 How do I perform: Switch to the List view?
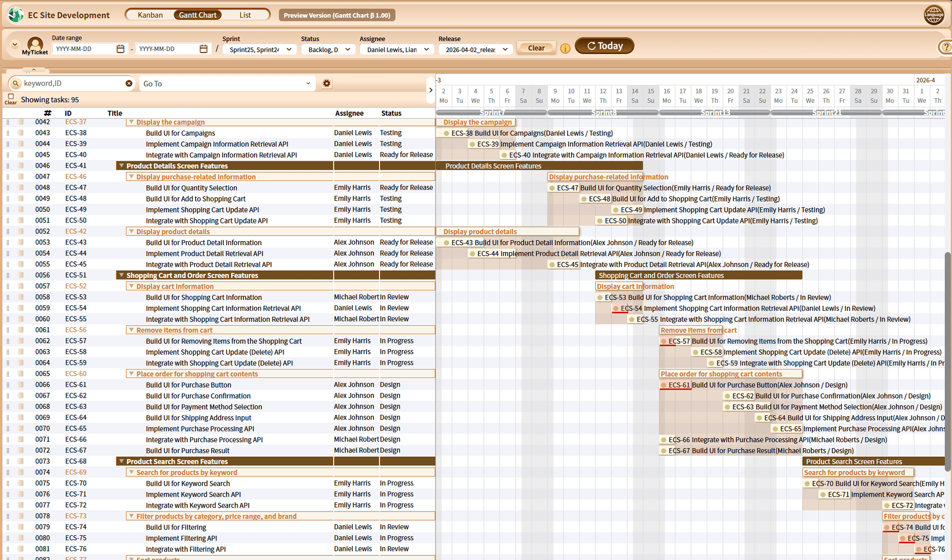tap(245, 15)
